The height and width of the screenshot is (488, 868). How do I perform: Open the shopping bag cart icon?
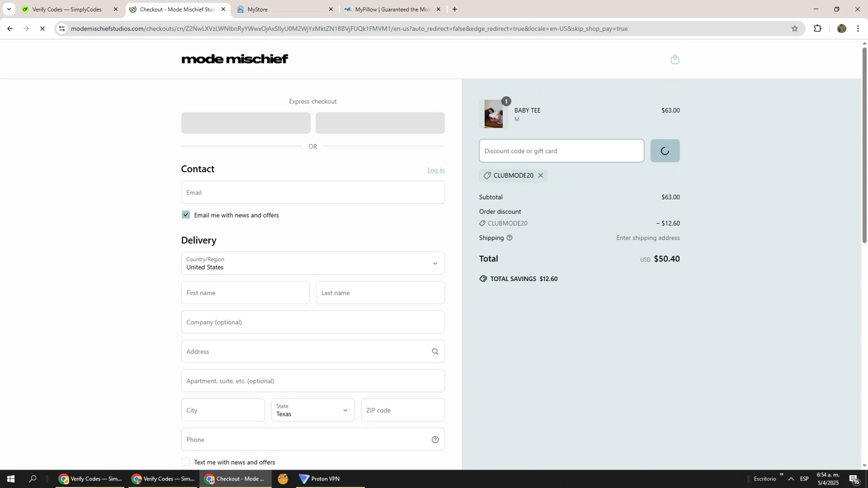[x=675, y=59]
